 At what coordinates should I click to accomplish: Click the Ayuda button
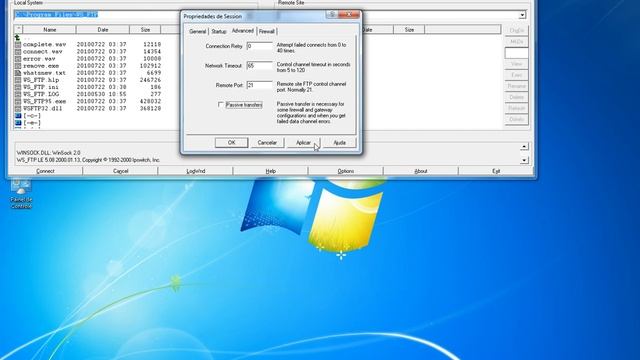coord(339,142)
